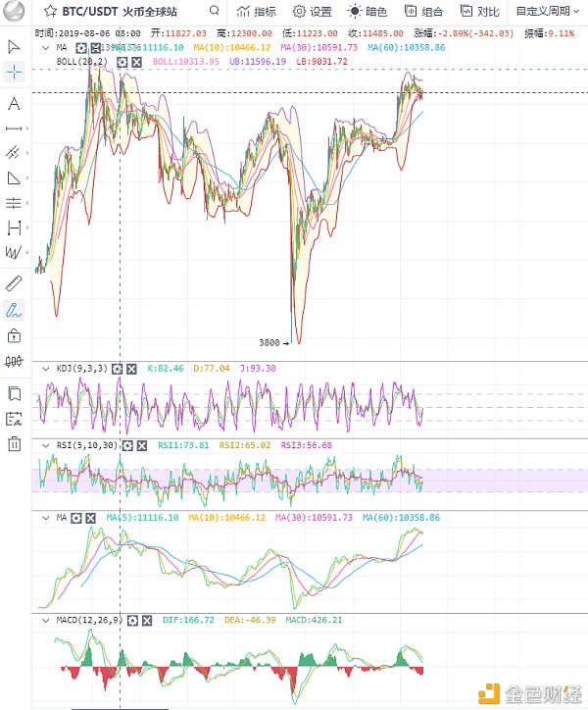Remove the main chart MA indicator
Viewport: 588px width, 710px height.
click(95, 47)
